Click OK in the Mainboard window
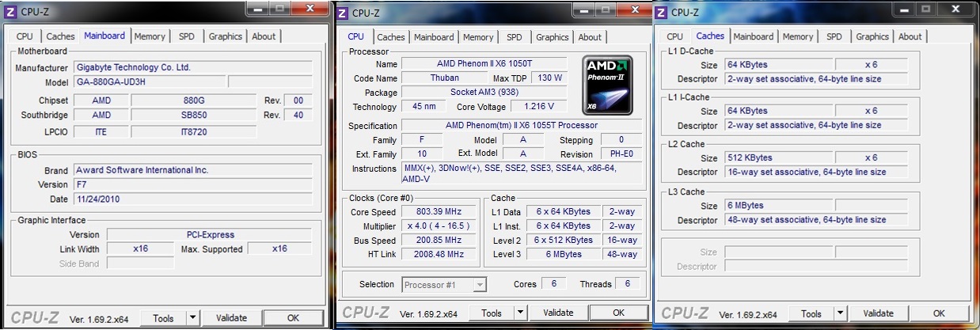This screenshot has height=330, width=980. tap(293, 318)
